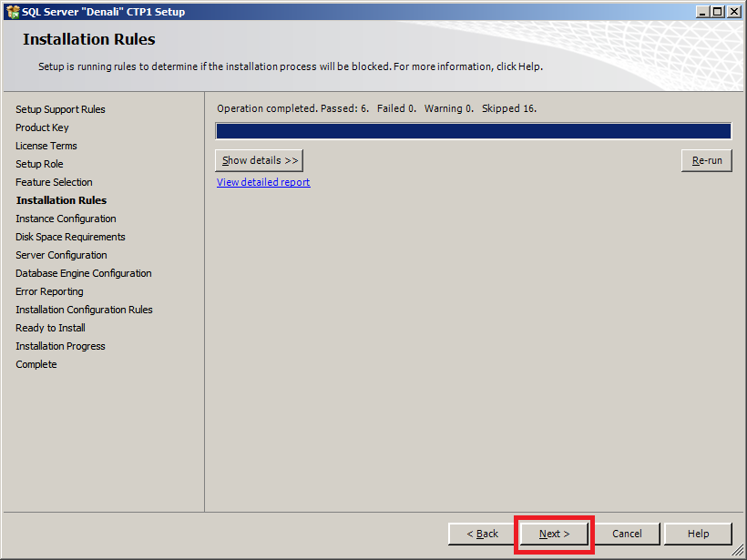Select Setup Role step
This screenshot has height=560, width=747.
pos(39,164)
